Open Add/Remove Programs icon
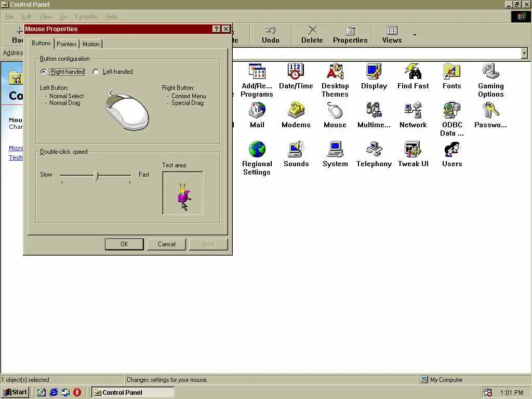 coord(257,81)
